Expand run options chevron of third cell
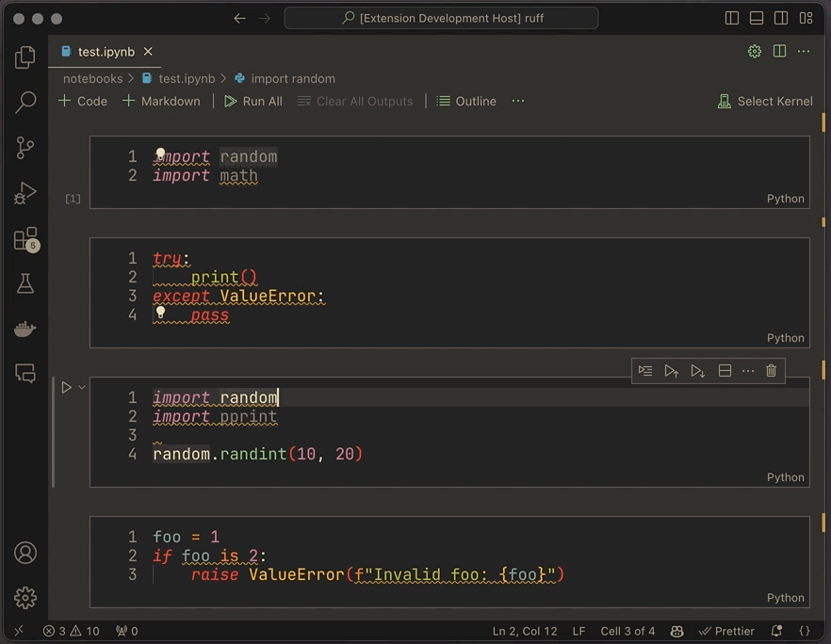This screenshot has width=831, height=644. (82, 388)
